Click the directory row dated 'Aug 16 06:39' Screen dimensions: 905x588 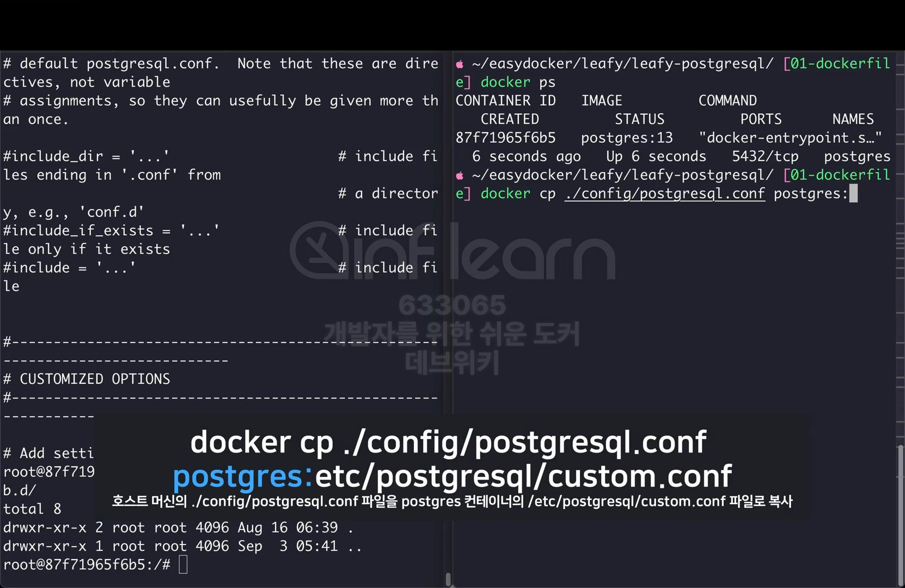[178, 528]
